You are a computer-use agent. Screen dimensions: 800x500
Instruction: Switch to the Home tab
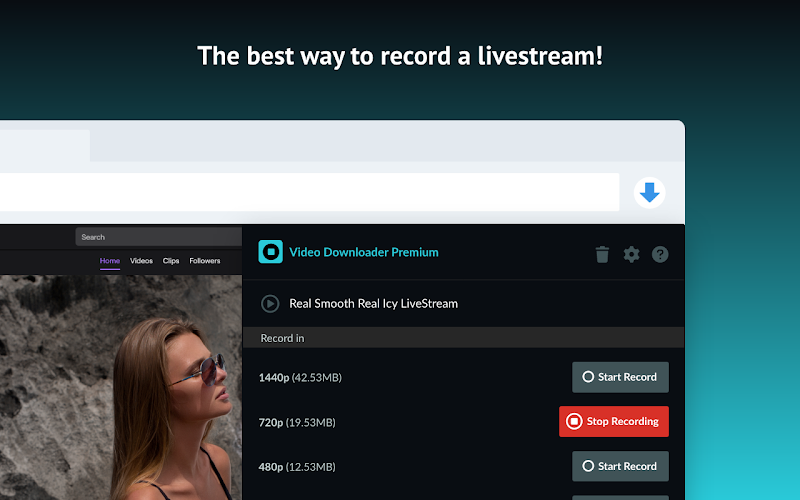tap(110, 261)
